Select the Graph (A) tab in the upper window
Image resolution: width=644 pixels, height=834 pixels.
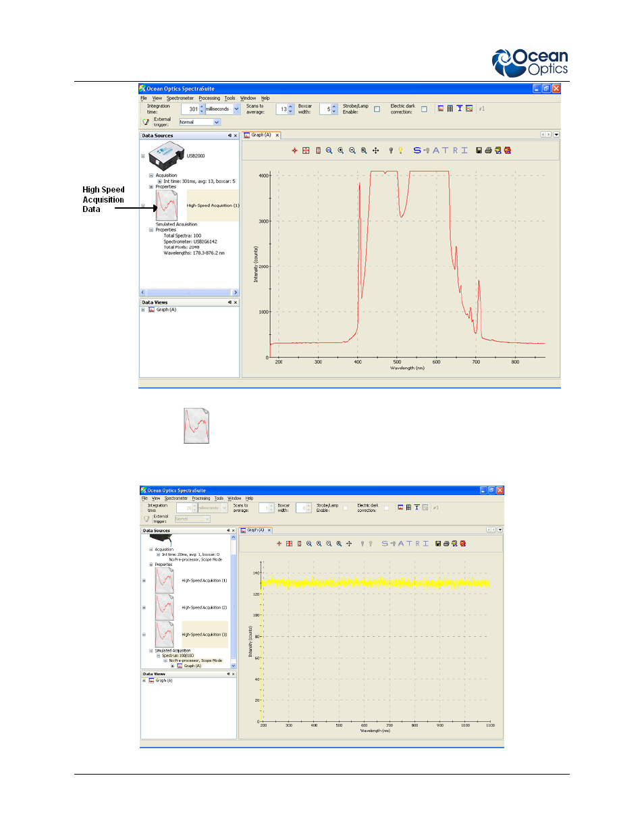tap(261, 135)
